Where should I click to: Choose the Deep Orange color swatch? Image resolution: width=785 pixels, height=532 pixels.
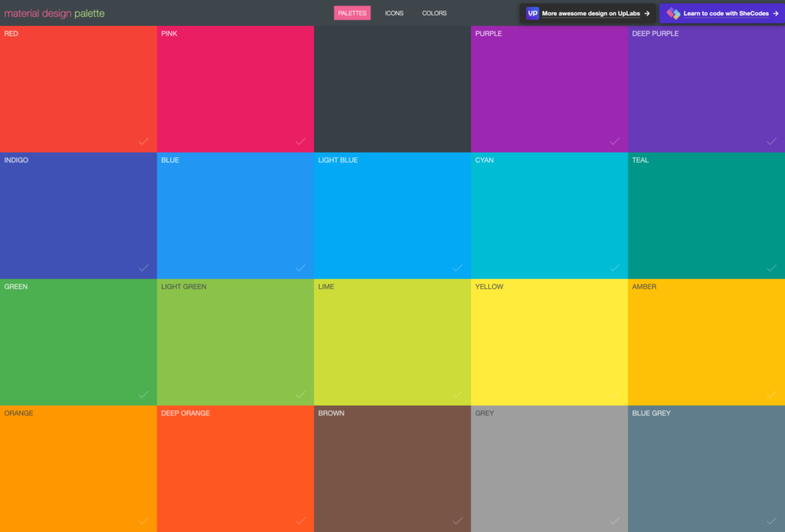235,468
